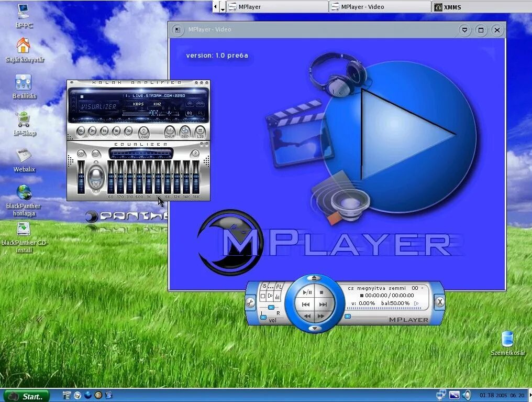This screenshot has height=402, width=532.
Task: Toggle equalizer ON button
Action: point(81,154)
